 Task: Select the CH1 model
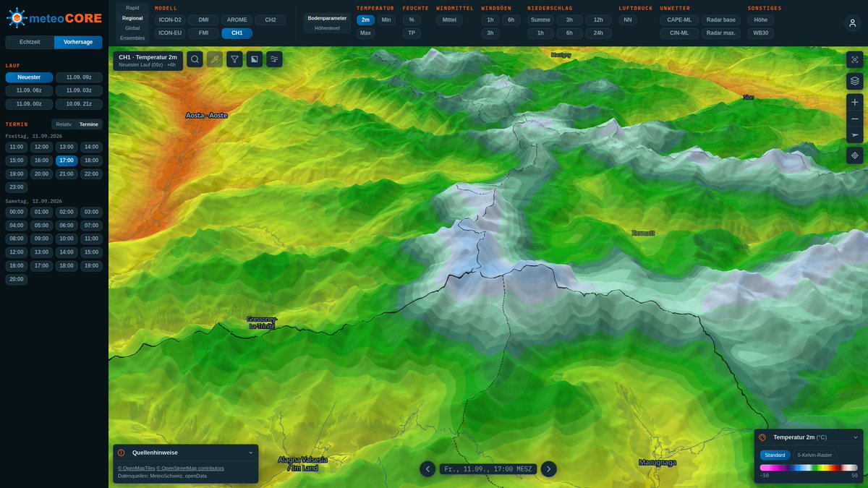237,33
